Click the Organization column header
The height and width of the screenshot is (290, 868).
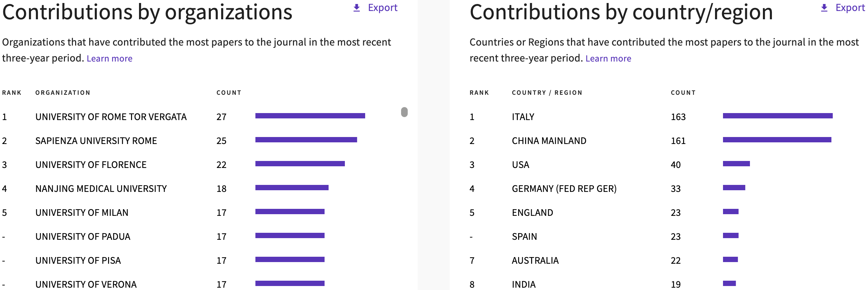coord(63,93)
